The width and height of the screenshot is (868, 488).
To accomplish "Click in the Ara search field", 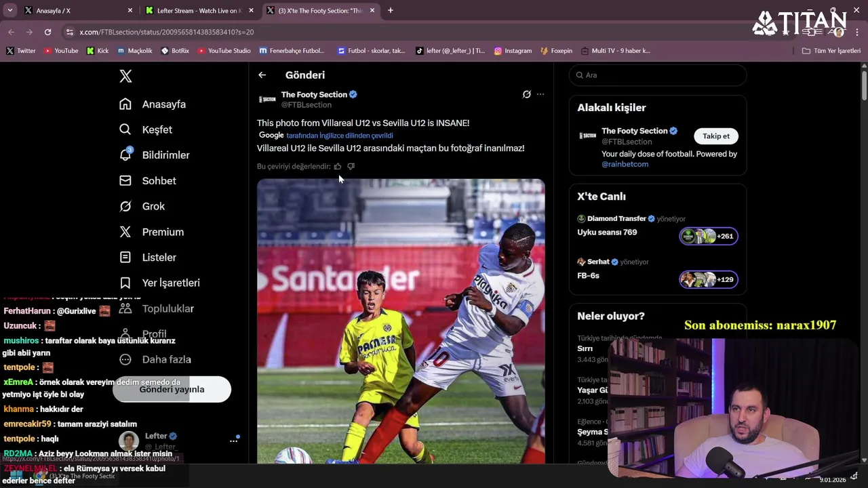I will point(658,75).
